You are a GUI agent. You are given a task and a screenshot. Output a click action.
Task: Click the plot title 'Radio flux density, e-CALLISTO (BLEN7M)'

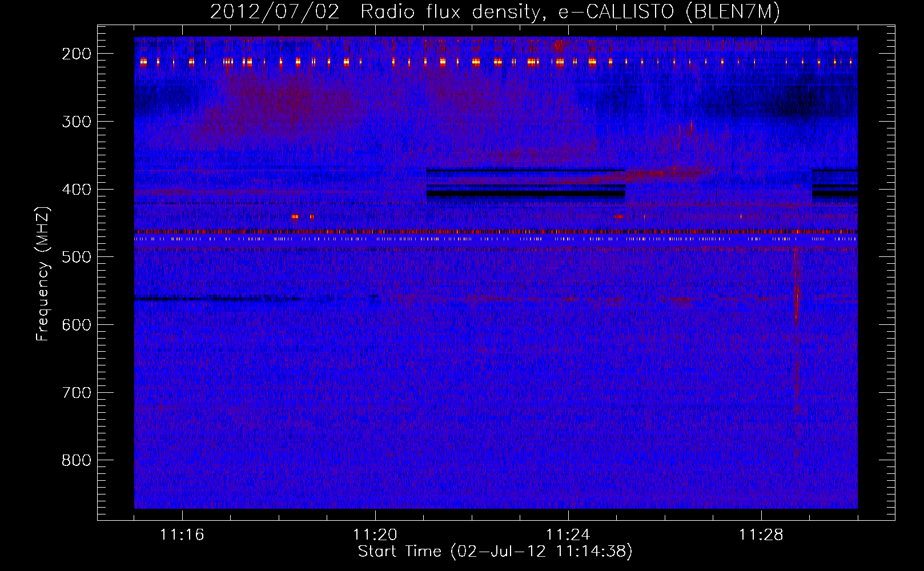click(x=570, y=11)
